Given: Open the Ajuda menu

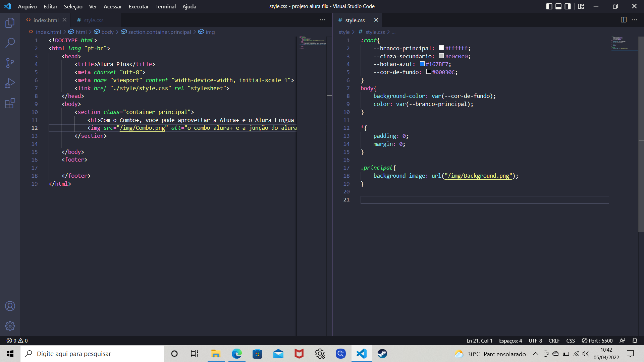Looking at the screenshot, I should point(189,6).
